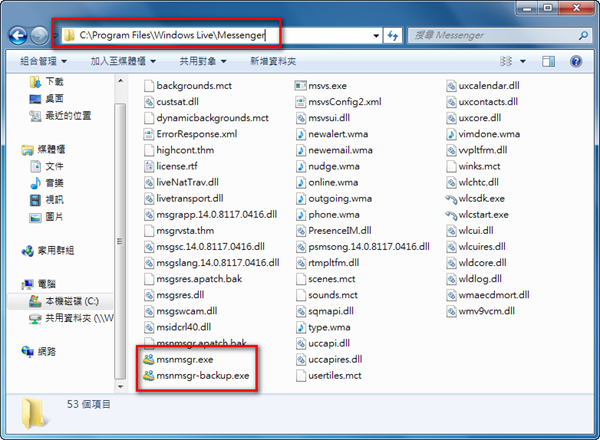Screen dimensions: 600x440
Task: Select msnmsgr-backup.exe file icon
Action: coord(148,376)
